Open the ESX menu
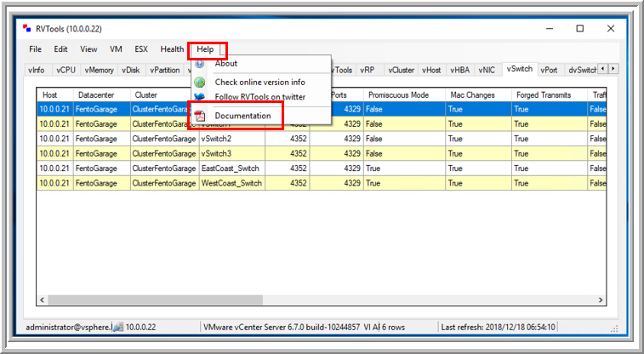 (x=141, y=49)
